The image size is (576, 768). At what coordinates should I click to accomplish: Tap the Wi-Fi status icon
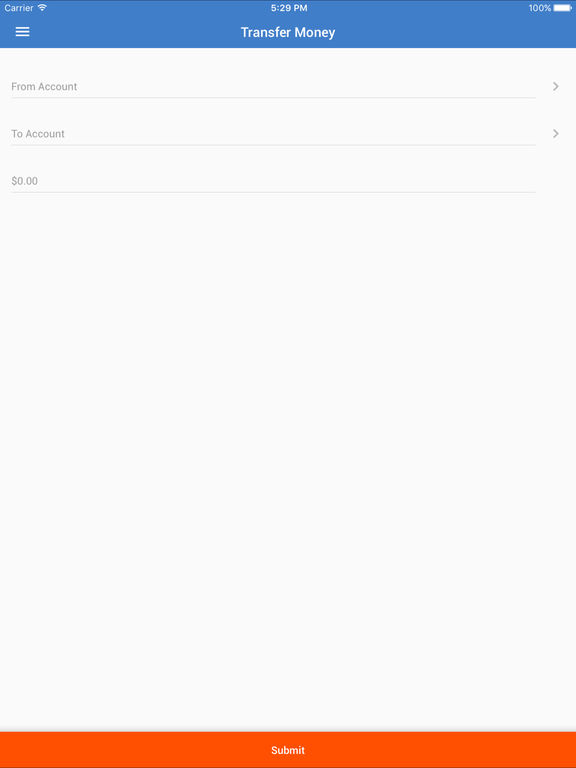(x=42, y=8)
